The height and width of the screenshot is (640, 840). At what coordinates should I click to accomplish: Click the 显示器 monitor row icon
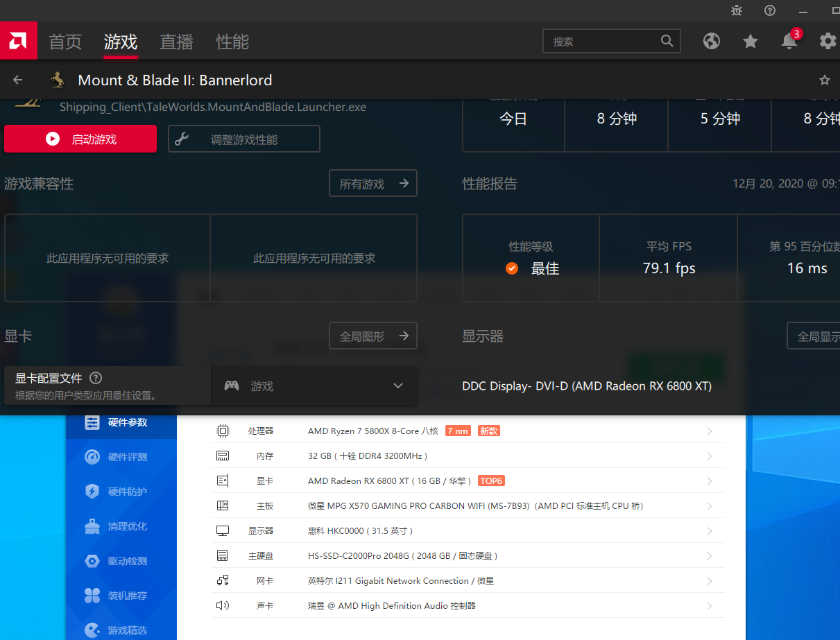(x=223, y=530)
